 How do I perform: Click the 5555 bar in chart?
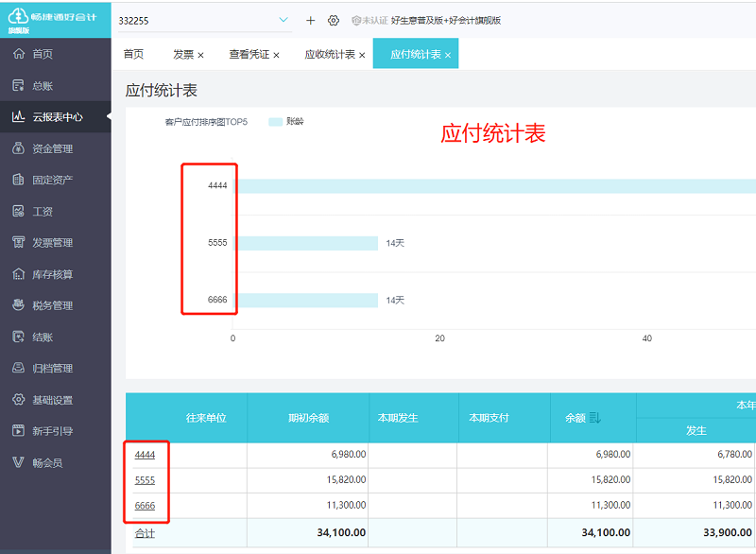(x=306, y=243)
